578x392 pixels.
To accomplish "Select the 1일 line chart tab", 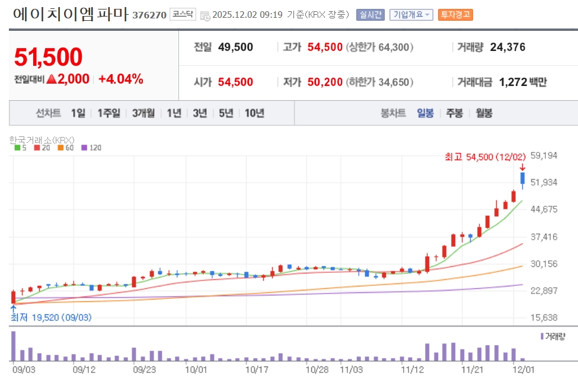I will pyautogui.click(x=78, y=113).
